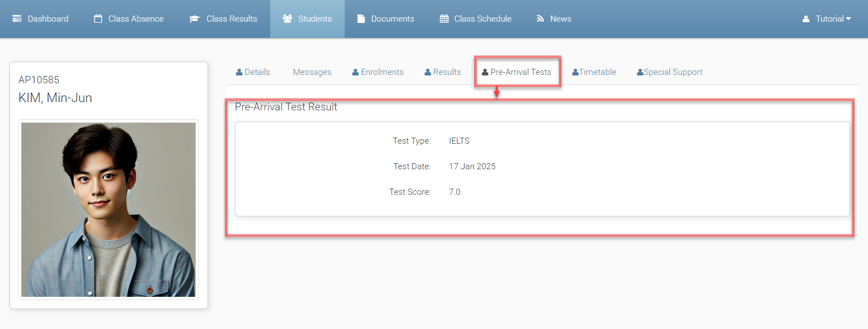This screenshot has height=329, width=868.
Task: Click the person icon beside Details
Action: click(239, 72)
